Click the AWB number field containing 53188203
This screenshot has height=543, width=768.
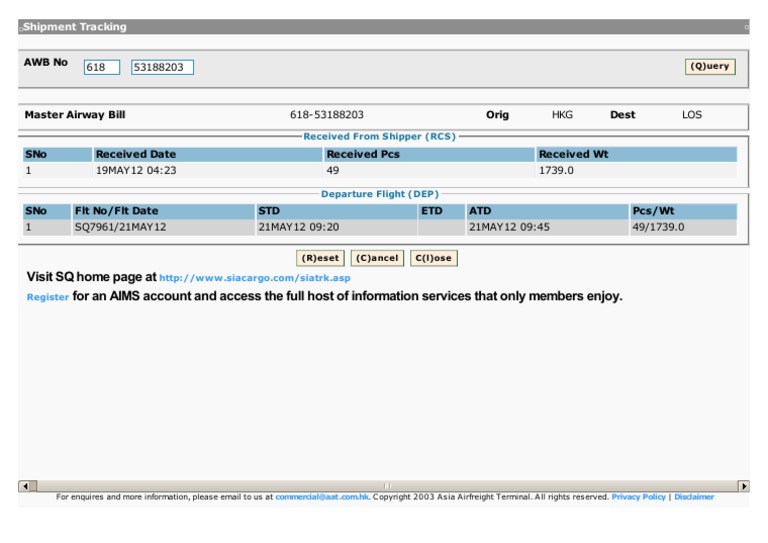(162, 67)
